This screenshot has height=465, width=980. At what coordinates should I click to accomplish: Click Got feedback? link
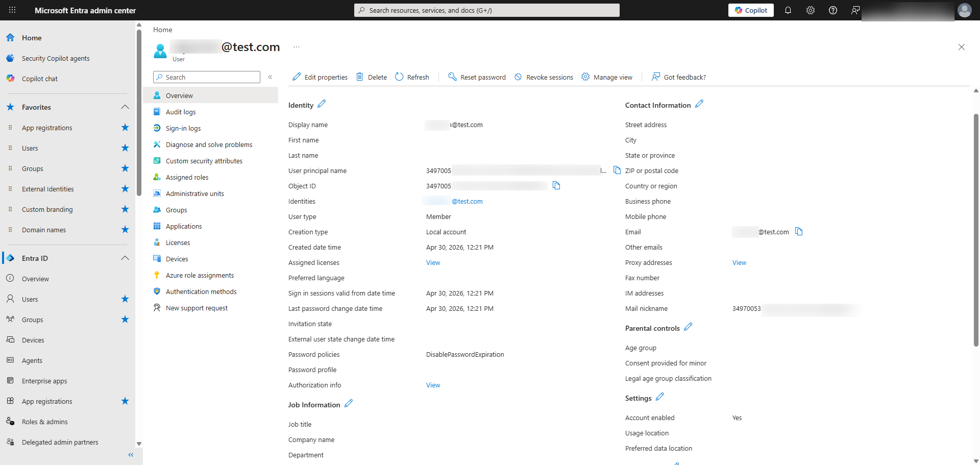pyautogui.click(x=679, y=77)
